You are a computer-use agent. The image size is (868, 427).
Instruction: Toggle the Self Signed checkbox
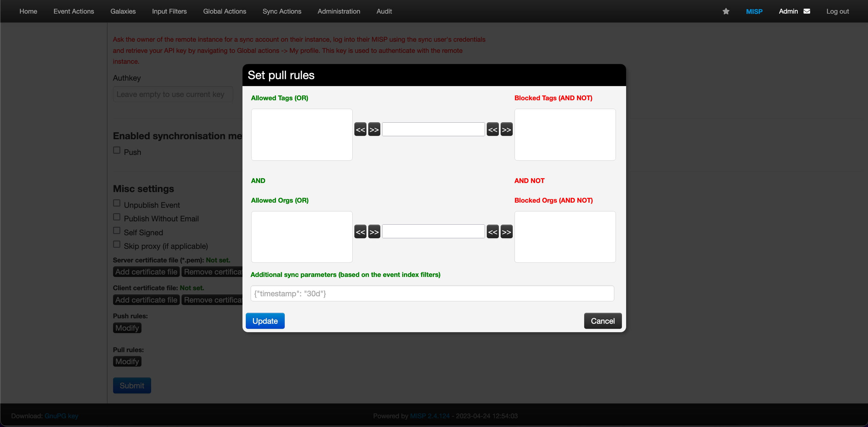pyautogui.click(x=117, y=231)
